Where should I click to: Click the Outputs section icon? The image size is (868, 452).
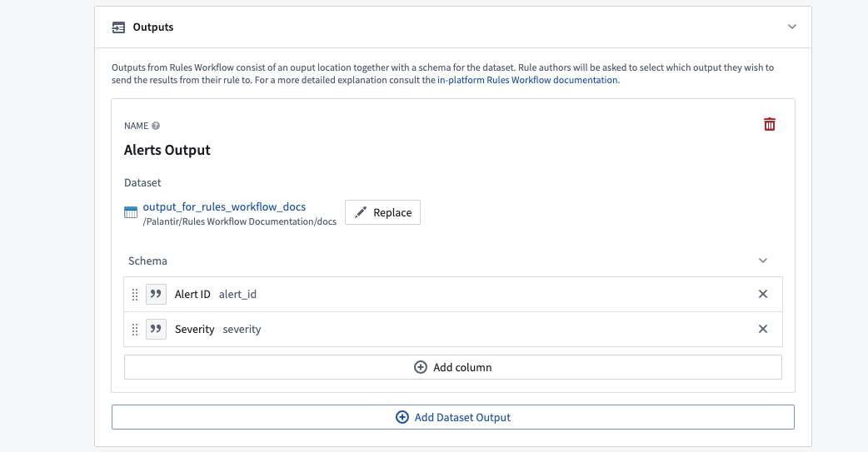point(118,27)
